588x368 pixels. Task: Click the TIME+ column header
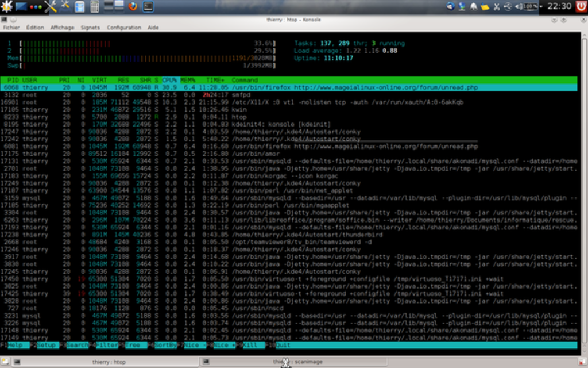(215, 80)
